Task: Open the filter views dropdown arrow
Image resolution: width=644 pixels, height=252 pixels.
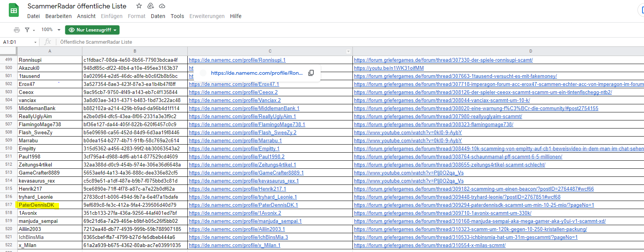Action: pos(34,30)
